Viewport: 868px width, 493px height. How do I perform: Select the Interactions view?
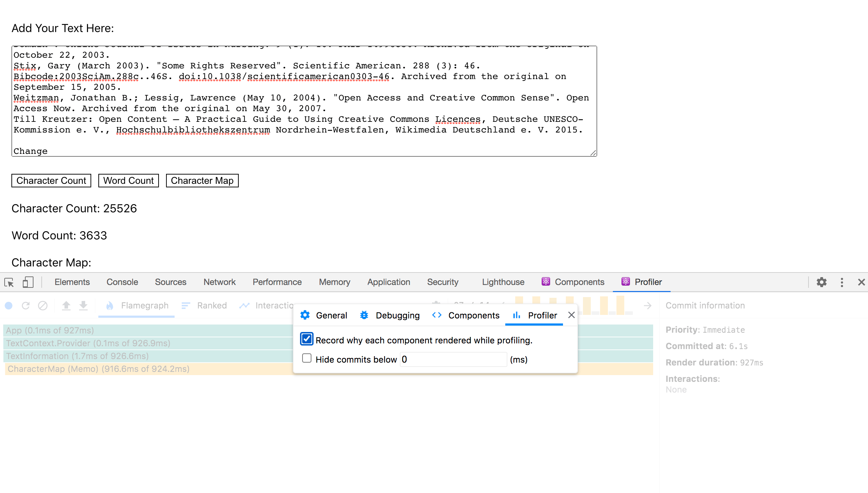[x=266, y=306]
